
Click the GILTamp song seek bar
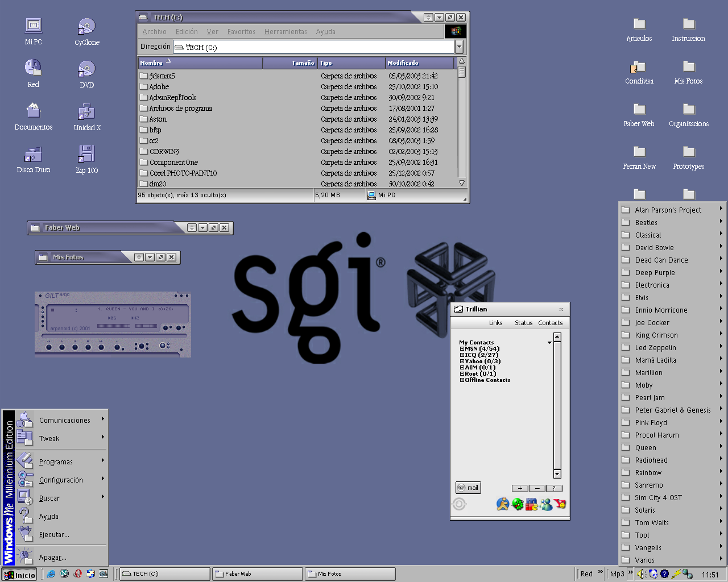(114, 335)
